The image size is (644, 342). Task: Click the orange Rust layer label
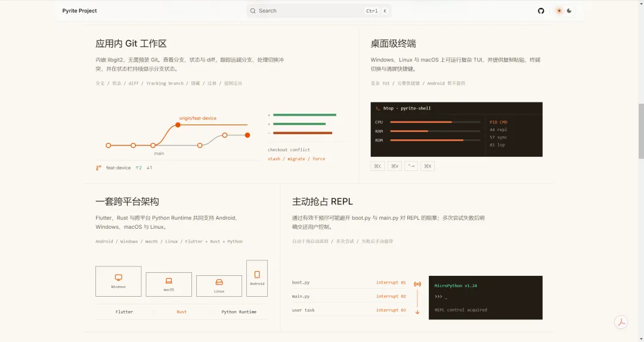point(181,312)
